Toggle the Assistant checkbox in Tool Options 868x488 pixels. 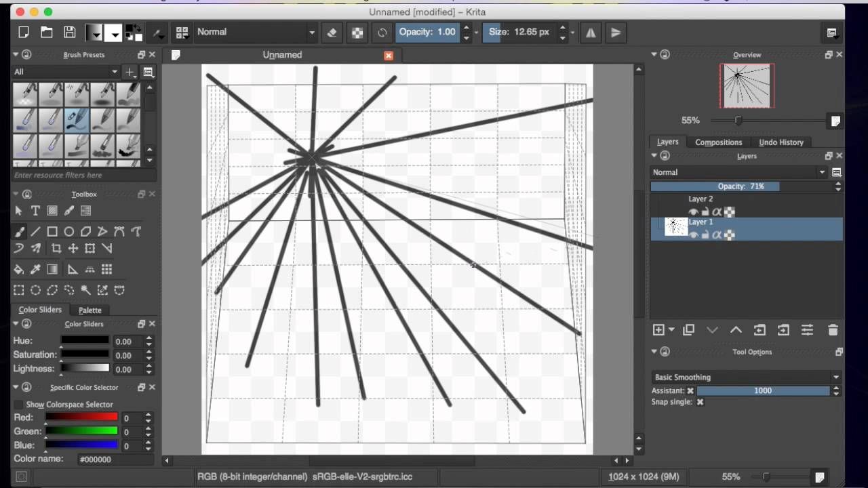click(x=690, y=390)
